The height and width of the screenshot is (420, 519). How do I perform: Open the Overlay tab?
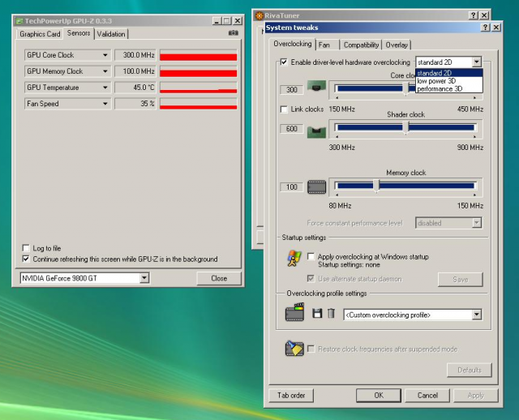(397, 45)
